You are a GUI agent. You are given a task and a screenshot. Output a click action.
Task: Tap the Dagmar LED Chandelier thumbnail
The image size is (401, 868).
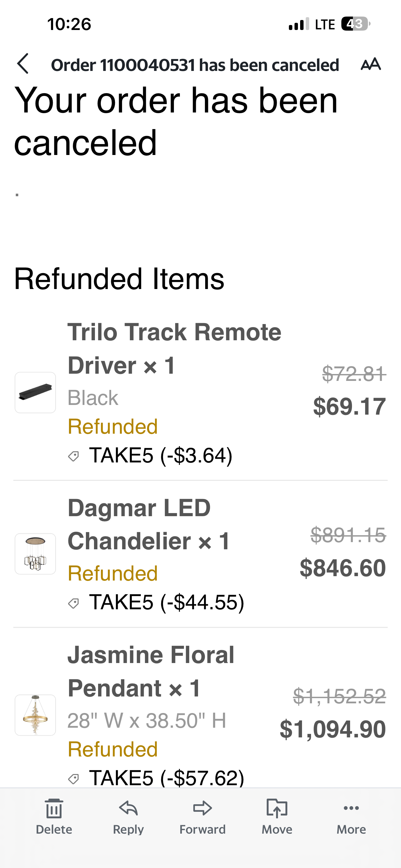pos(35,554)
